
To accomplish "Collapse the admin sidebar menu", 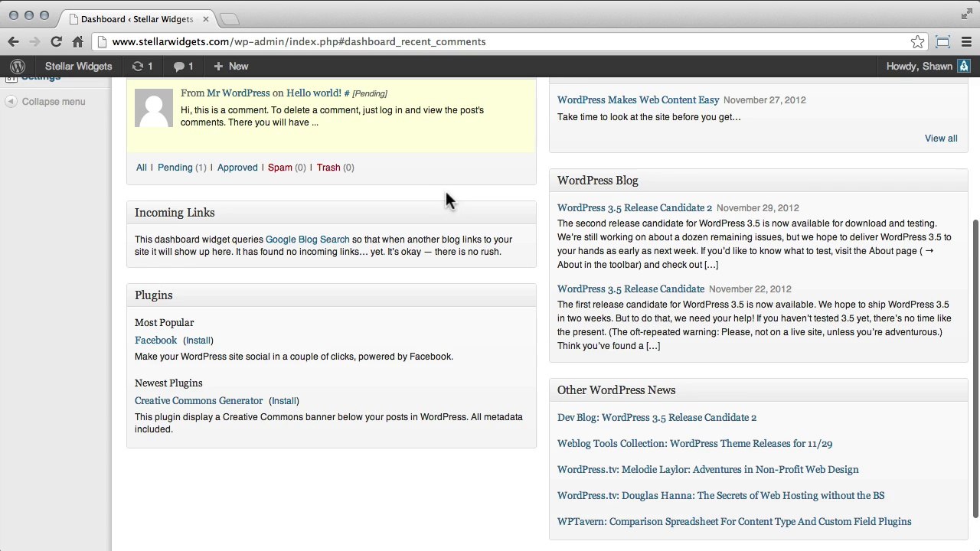I will click(x=46, y=101).
